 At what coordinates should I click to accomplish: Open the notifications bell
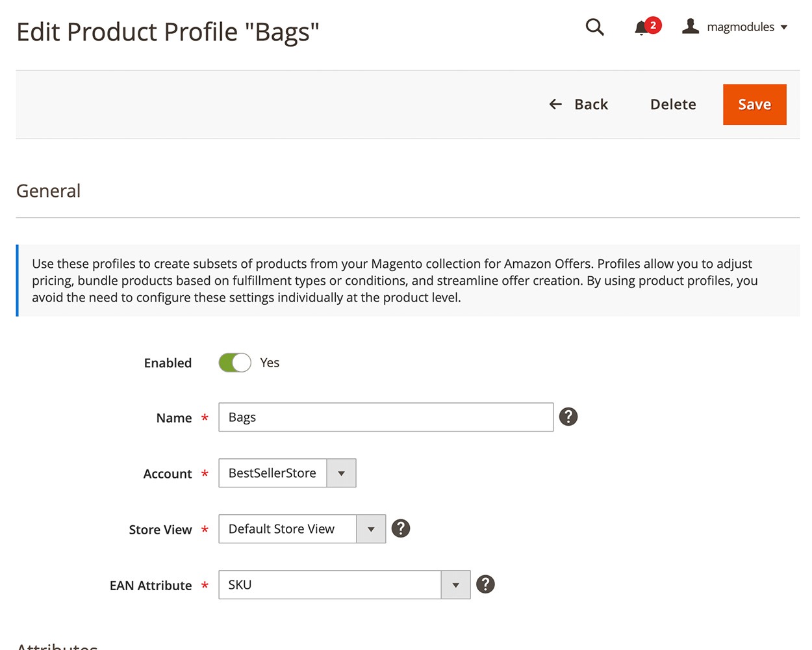click(x=642, y=27)
